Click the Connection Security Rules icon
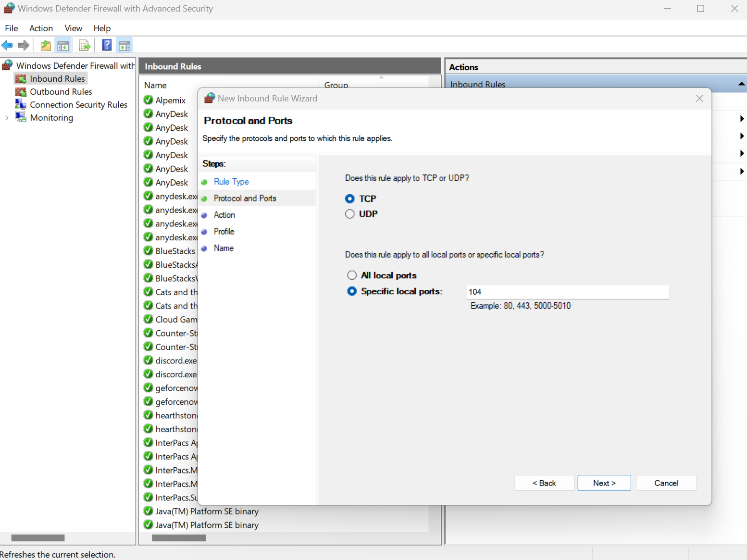747x560 pixels. tap(21, 105)
